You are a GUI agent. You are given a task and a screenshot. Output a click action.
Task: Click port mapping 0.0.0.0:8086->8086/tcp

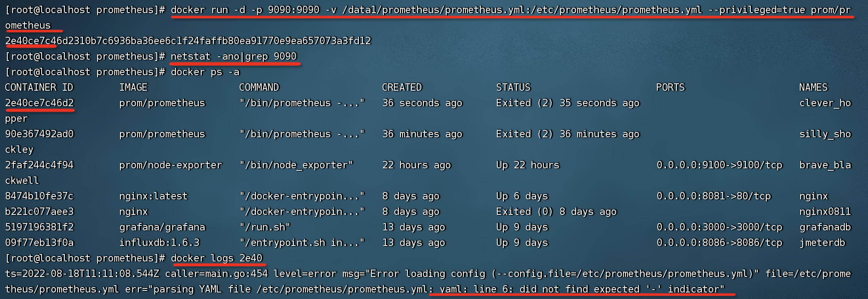coord(719,243)
